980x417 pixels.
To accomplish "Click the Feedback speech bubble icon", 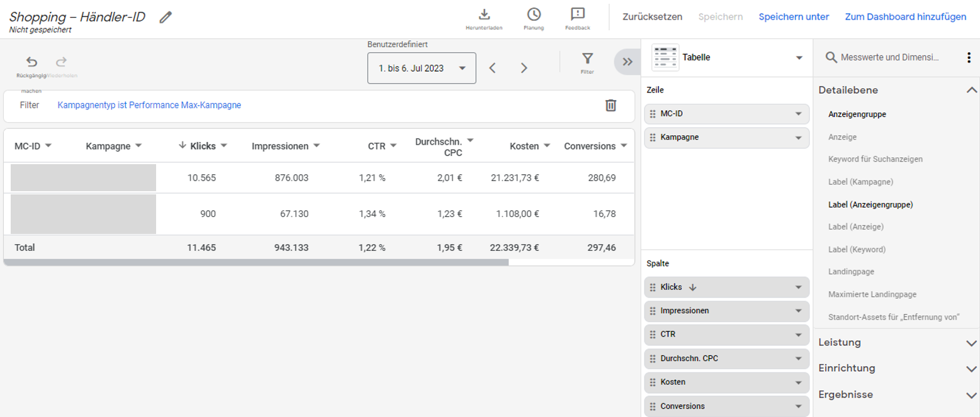I will tap(577, 14).
